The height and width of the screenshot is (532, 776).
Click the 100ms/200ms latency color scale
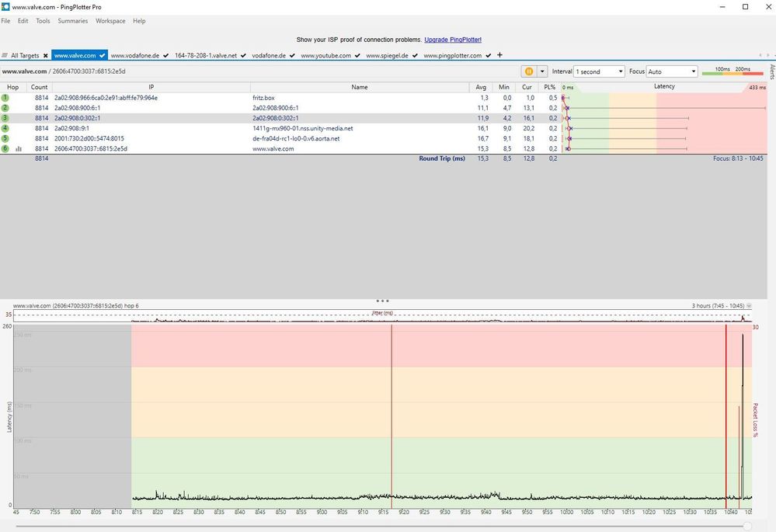[x=732, y=71]
